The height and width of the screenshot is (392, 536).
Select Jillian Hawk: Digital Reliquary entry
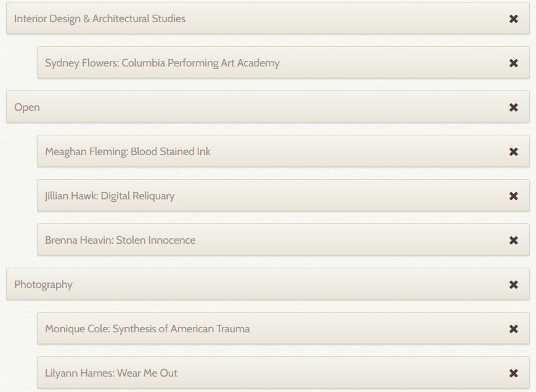[x=110, y=196]
